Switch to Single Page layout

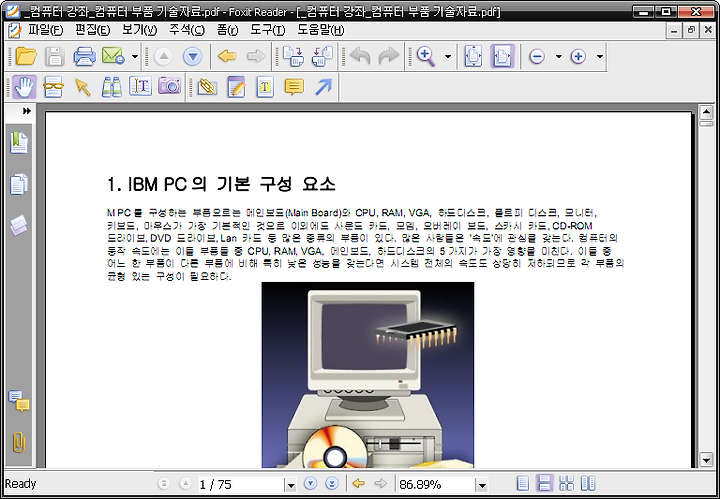523,483
